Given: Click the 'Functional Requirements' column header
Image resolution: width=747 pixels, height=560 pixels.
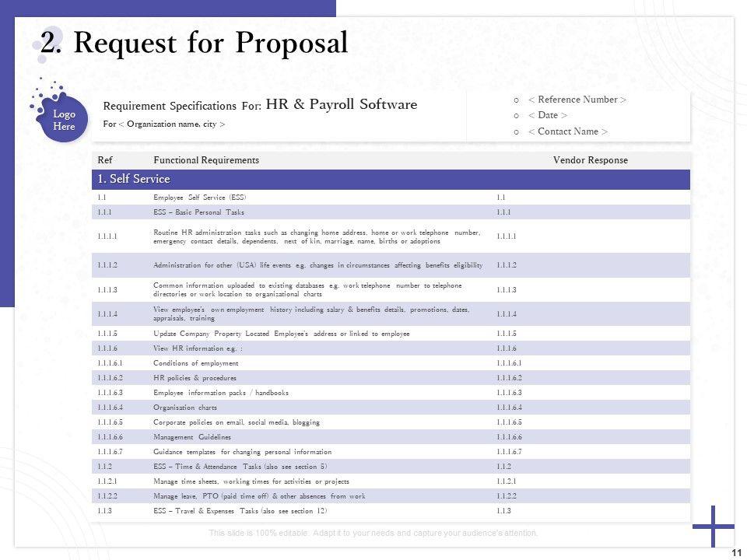Looking at the screenshot, I should [206, 160].
